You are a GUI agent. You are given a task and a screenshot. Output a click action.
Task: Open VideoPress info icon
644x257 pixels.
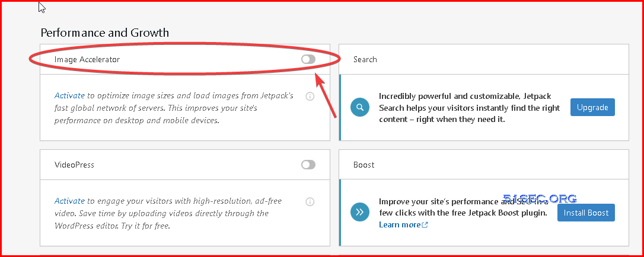pos(310,202)
